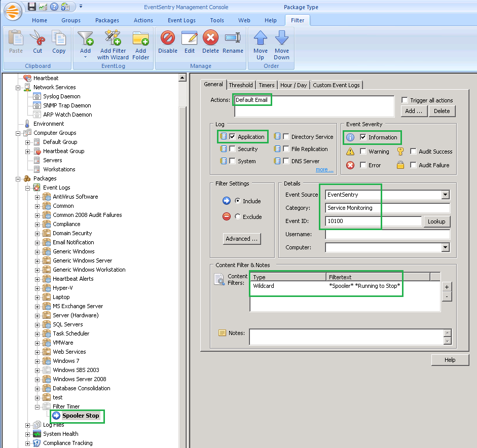Cut the selected filter with scissors icon
477x448 pixels.
click(x=38, y=42)
